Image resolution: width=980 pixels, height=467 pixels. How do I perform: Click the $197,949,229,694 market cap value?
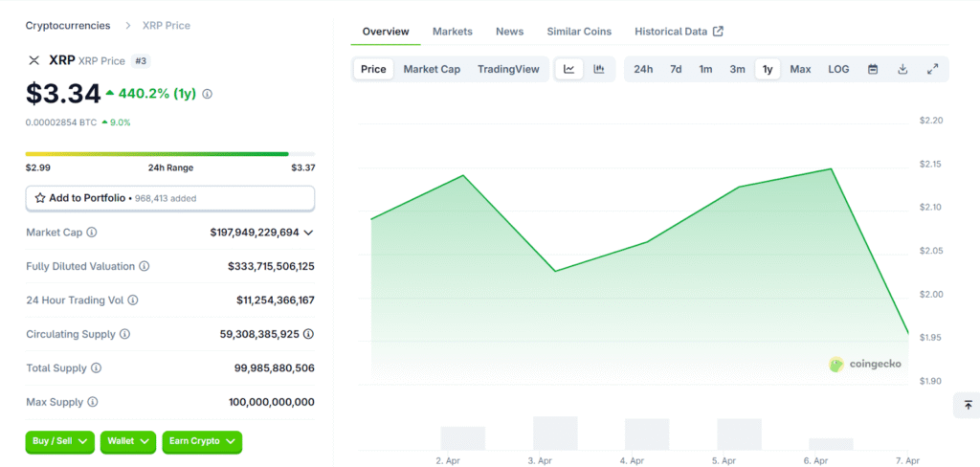tap(255, 233)
